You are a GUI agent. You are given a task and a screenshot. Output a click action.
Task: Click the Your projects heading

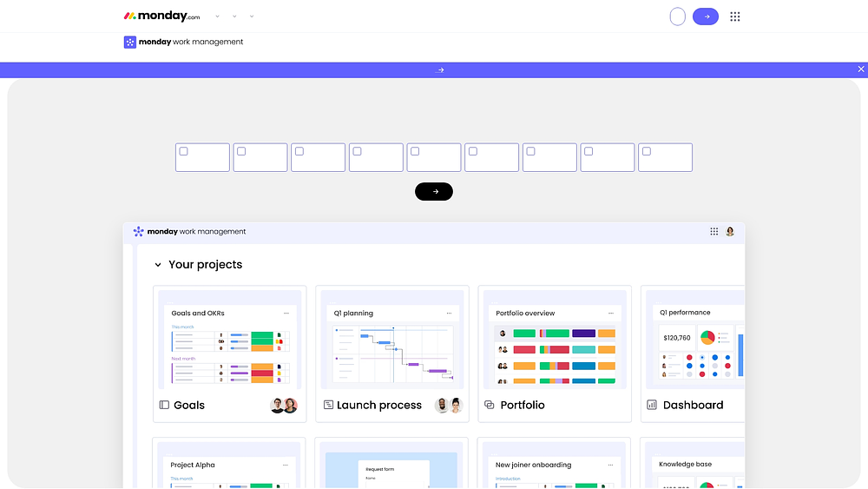(x=206, y=265)
